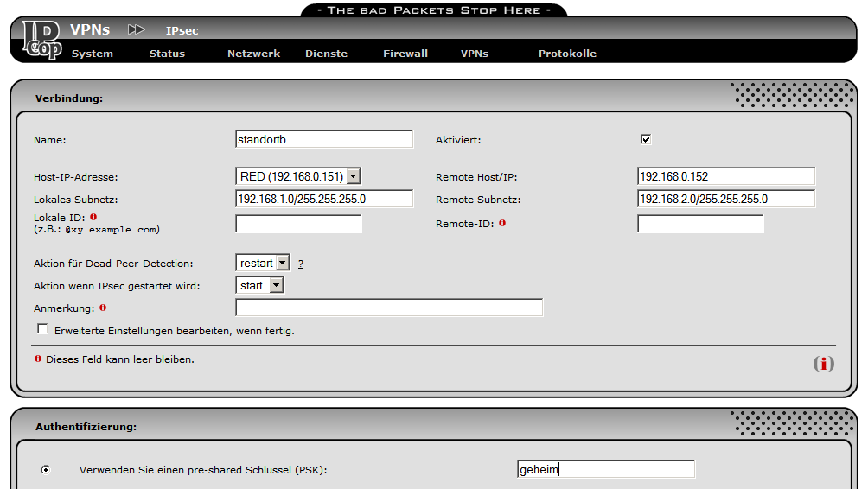Click the double-arrow breadcrumb icon
This screenshot has width=868, height=489.
136,30
